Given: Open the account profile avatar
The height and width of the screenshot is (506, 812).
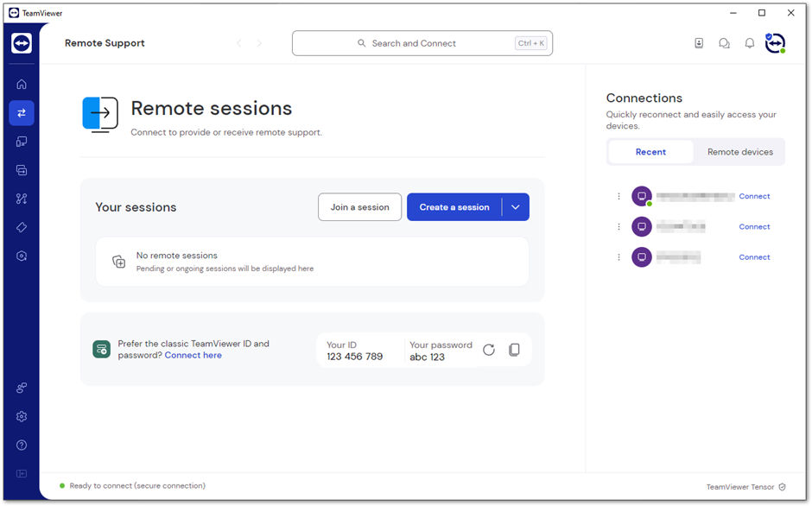Looking at the screenshot, I should coord(775,43).
